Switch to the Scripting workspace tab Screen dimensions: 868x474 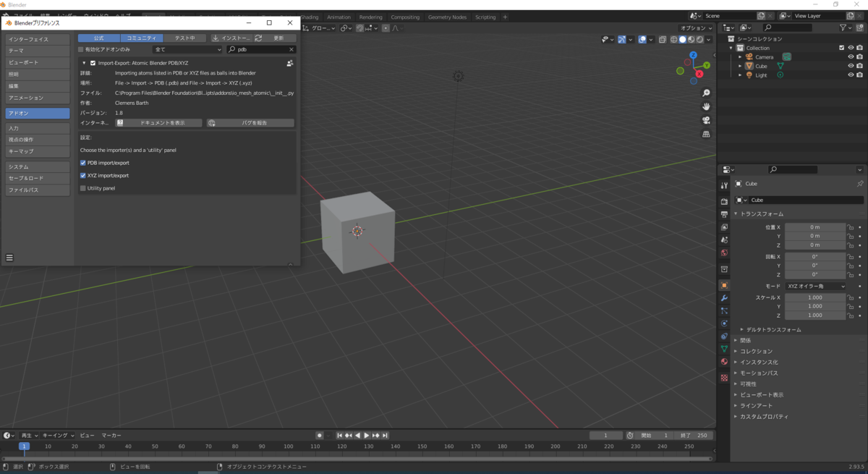[x=485, y=17]
